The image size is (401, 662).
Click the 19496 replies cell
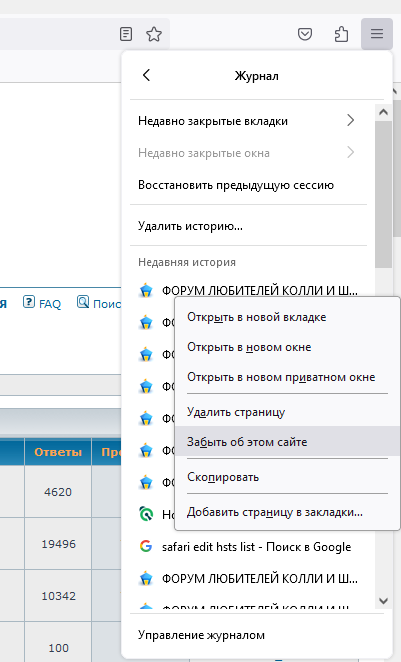pos(58,544)
